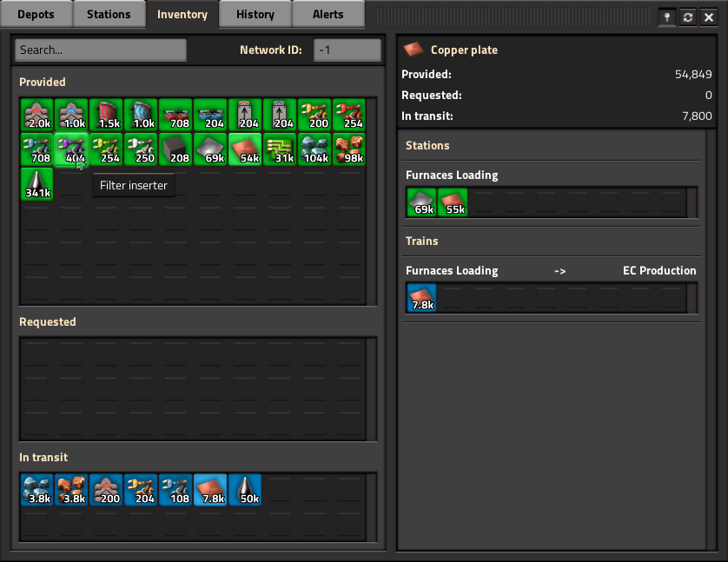The width and height of the screenshot is (728, 562).
Task: Select blue-marked loader item in Provided
Action: point(281,114)
